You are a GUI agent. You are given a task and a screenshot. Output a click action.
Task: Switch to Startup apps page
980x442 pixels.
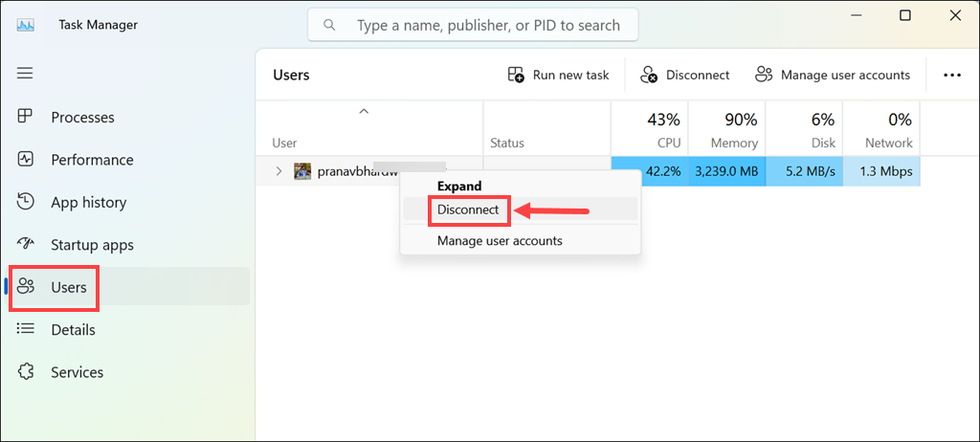pos(92,245)
